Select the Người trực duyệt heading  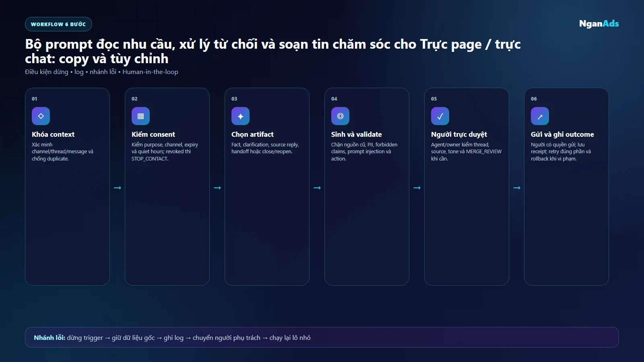[459, 134]
